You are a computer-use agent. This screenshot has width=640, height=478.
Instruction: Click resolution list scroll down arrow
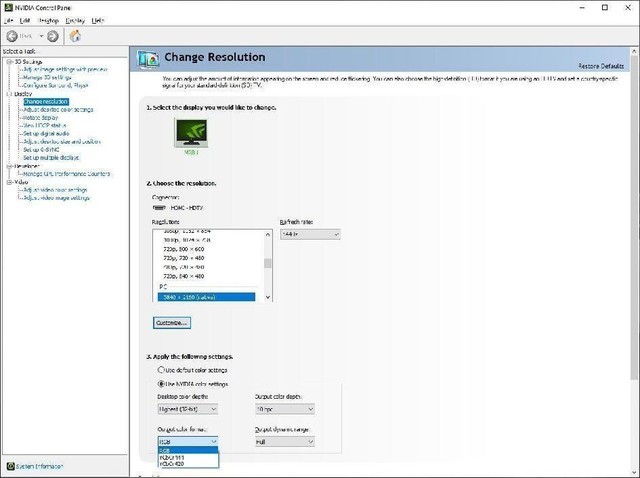[268, 297]
